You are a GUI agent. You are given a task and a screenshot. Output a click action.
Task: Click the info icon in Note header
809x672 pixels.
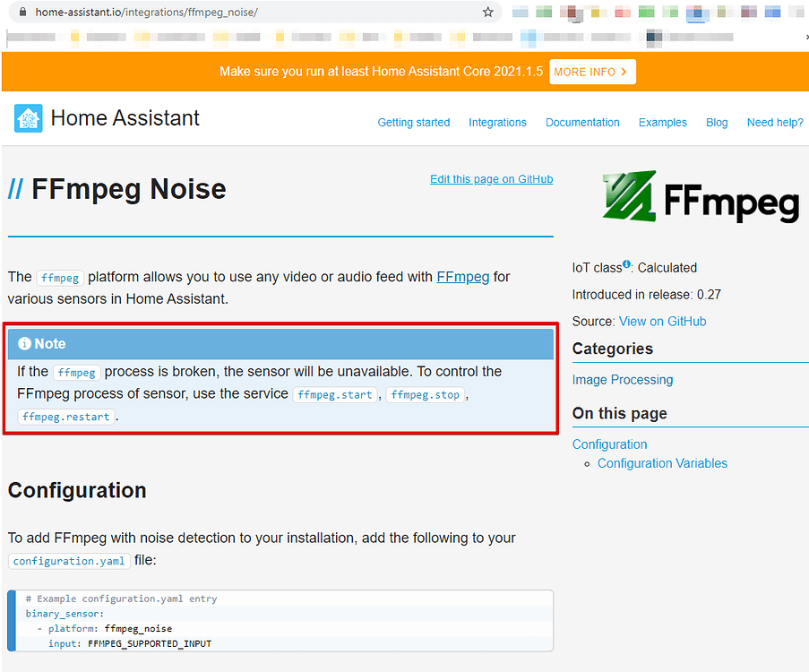(24, 343)
